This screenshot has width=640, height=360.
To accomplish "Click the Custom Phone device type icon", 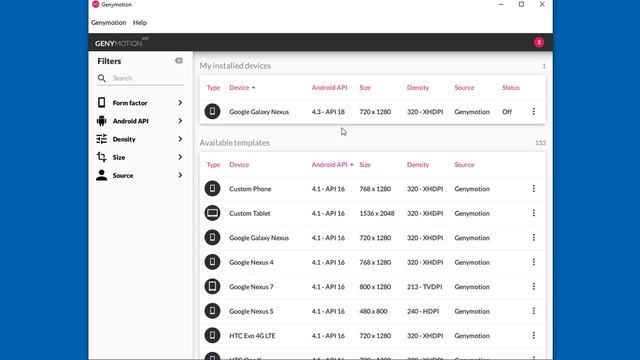I will (x=212, y=189).
